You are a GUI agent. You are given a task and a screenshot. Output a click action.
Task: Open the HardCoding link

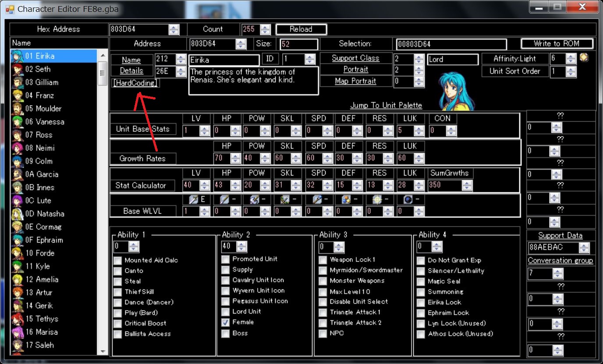(x=135, y=83)
